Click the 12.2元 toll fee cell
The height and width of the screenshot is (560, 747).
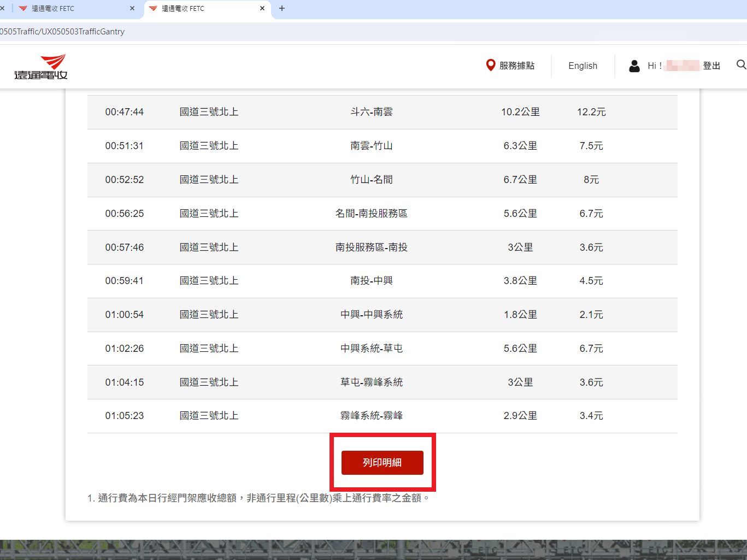[x=591, y=112]
